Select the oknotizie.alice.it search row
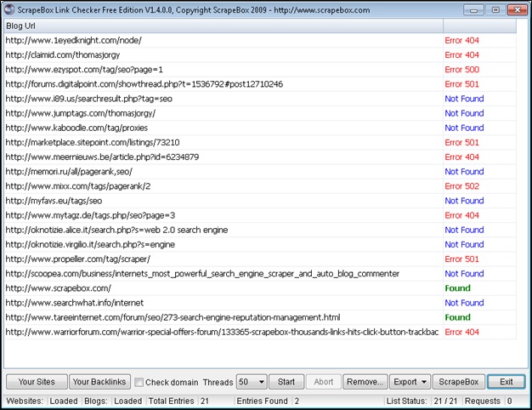532x410 pixels. point(260,231)
